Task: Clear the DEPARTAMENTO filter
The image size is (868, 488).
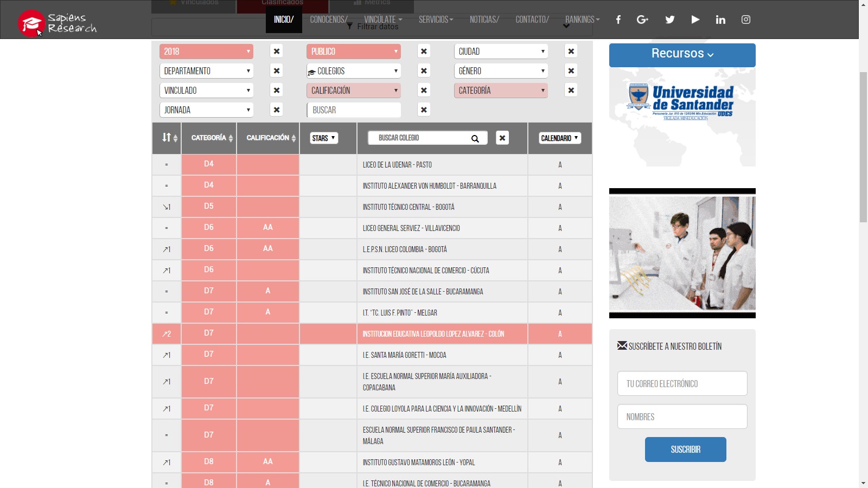Action: (x=277, y=71)
